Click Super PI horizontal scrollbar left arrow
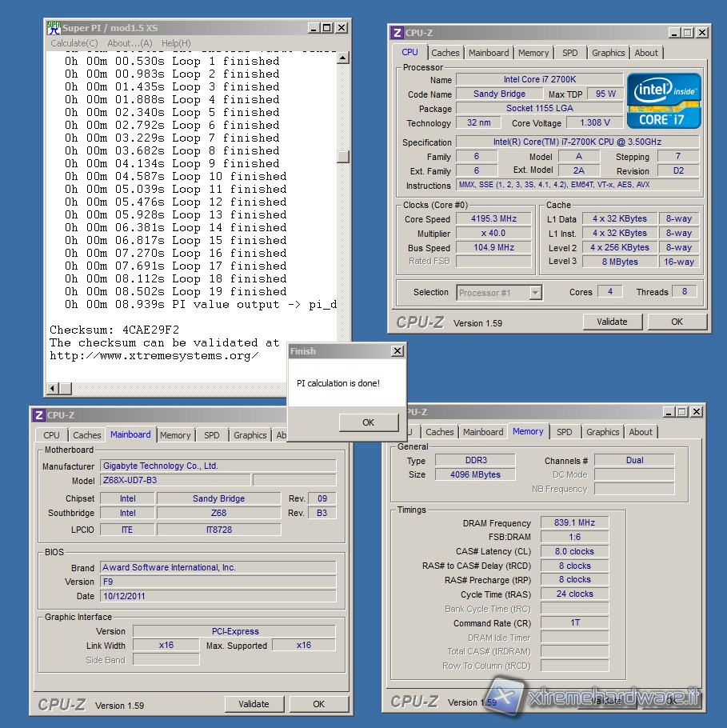This screenshot has width=727, height=728. click(x=54, y=389)
